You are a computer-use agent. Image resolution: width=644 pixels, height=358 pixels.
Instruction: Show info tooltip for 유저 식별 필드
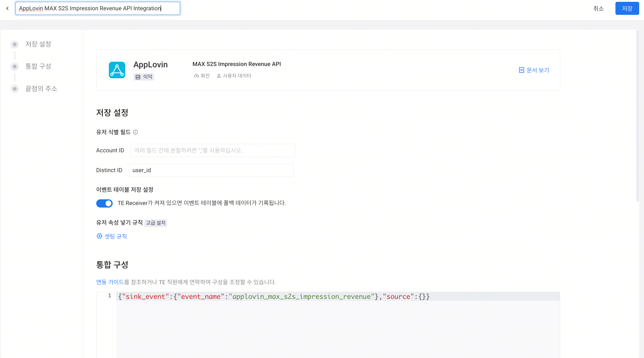[135, 132]
